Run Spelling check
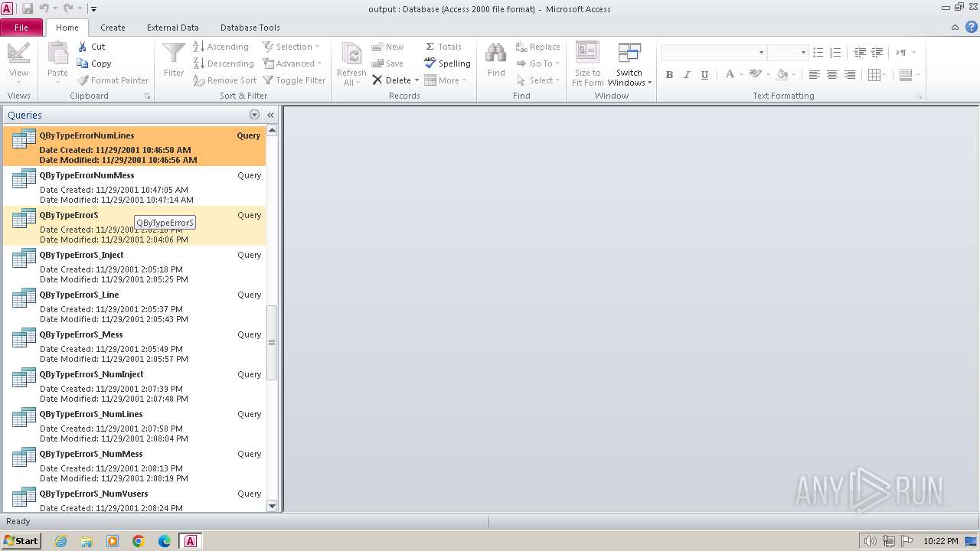 tap(447, 64)
